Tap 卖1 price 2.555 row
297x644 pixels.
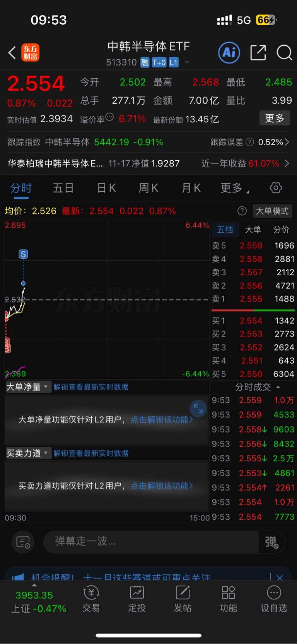[x=253, y=299]
